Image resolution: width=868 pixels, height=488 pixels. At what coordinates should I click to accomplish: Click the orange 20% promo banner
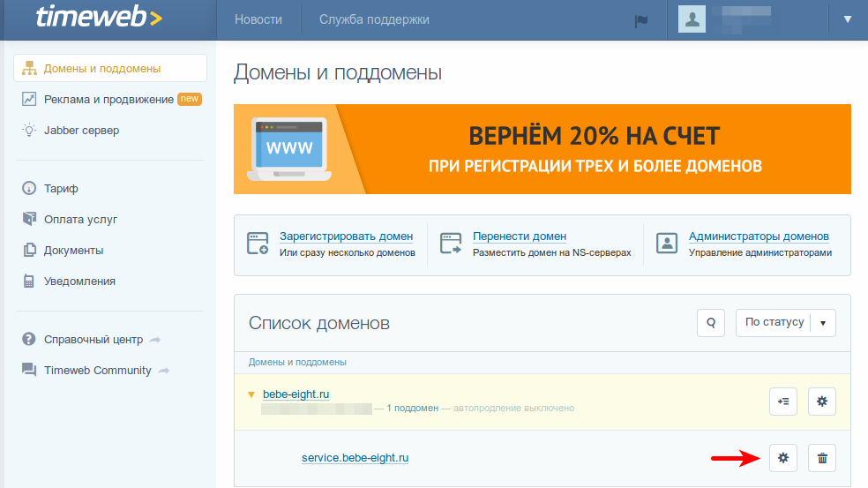point(542,149)
